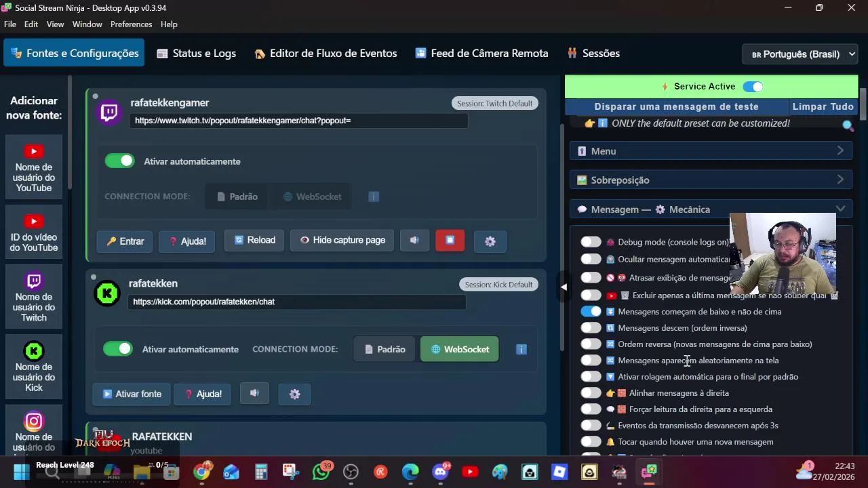
Task: Mute the rafatekken Kick source speaker
Action: pos(254,393)
